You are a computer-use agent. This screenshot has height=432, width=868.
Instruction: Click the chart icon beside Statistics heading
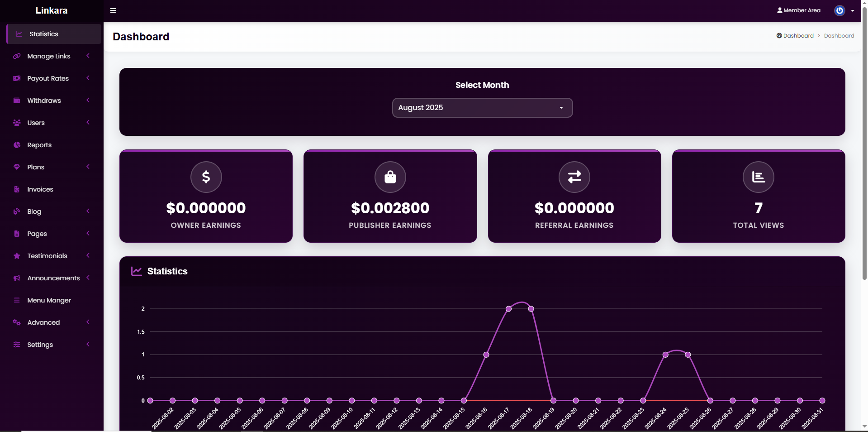tap(137, 271)
